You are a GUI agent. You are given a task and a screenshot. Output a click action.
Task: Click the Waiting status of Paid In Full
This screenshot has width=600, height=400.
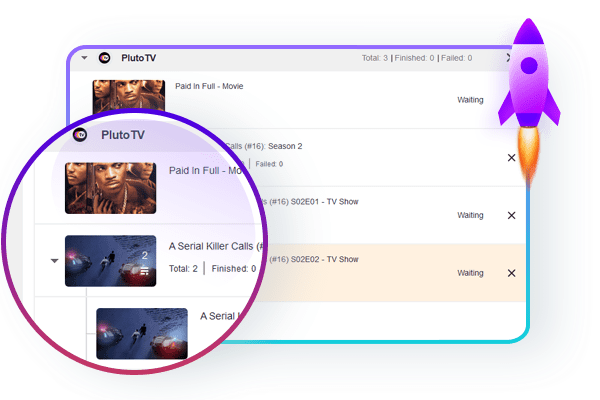coord(470,100)
